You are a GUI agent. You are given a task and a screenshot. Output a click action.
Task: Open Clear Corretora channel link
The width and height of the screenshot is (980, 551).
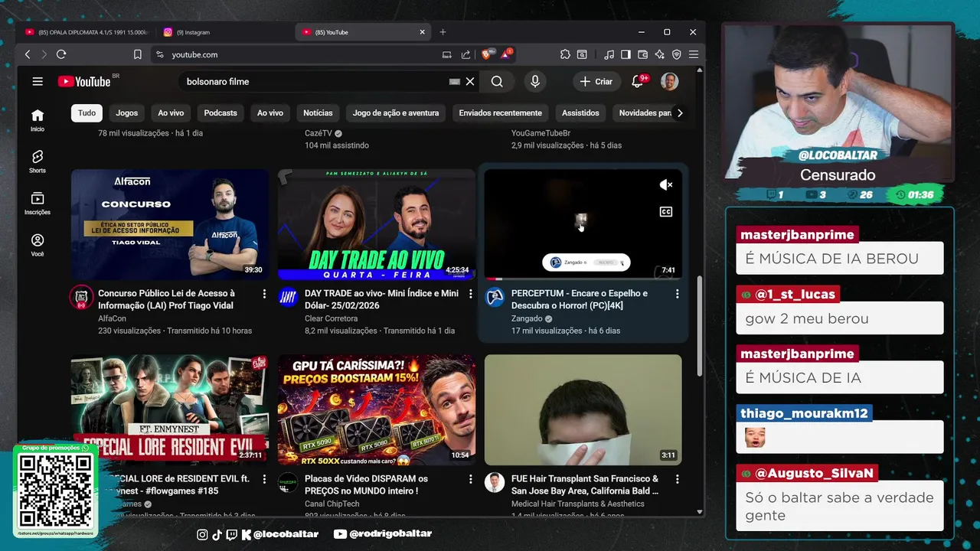[331, 318]
